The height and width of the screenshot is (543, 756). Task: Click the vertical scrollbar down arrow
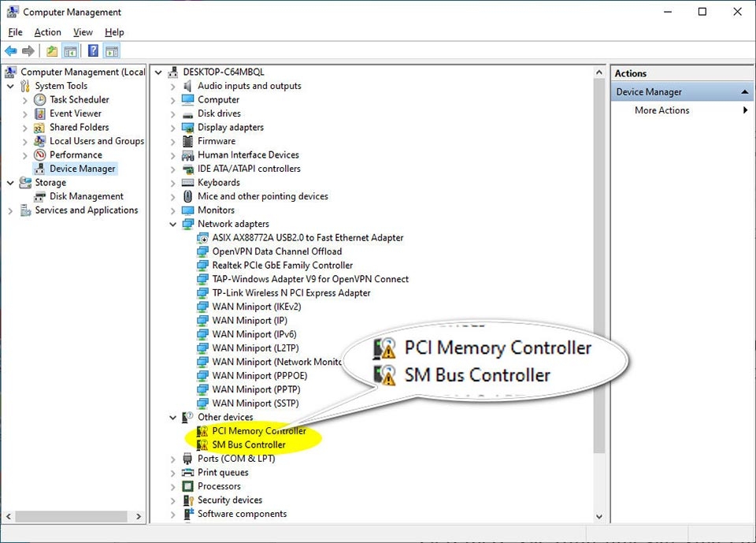[599, 517]
